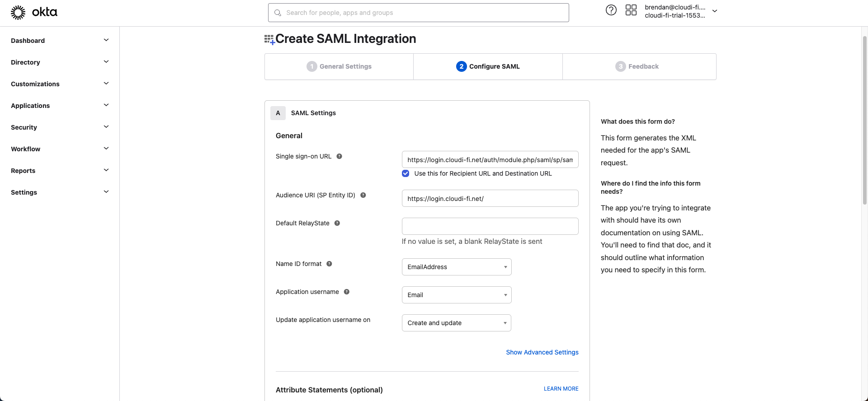
Task: Click help icon next to Single sign-on URL
Action: click(339, 156)
